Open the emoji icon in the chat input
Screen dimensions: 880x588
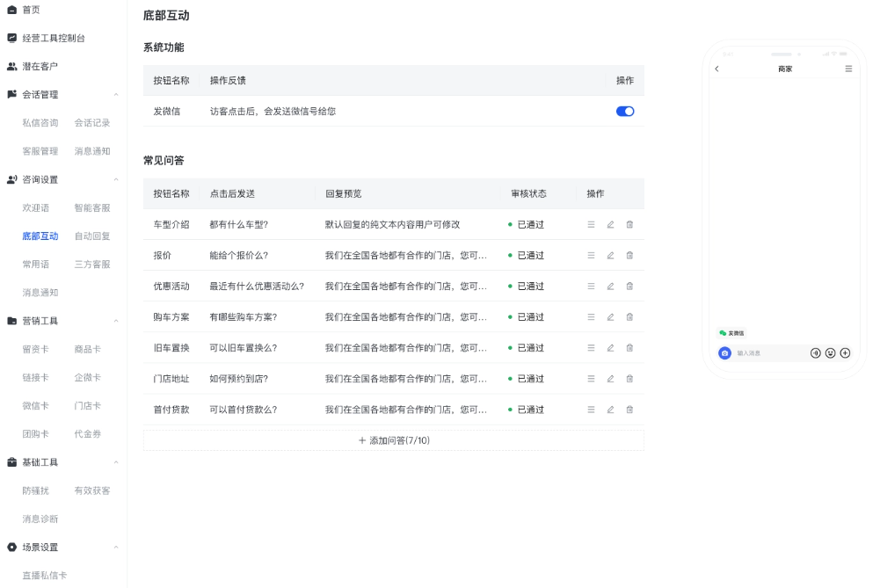831,353
